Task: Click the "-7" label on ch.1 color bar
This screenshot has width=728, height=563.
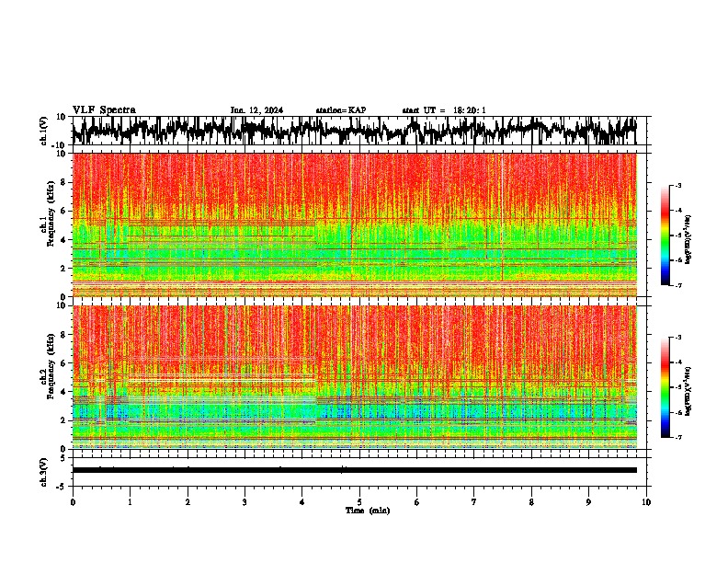Action: tap(678, 285)
